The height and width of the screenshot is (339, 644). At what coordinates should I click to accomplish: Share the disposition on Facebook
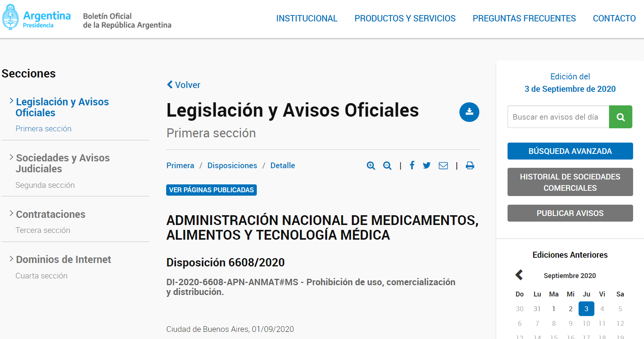412,166
